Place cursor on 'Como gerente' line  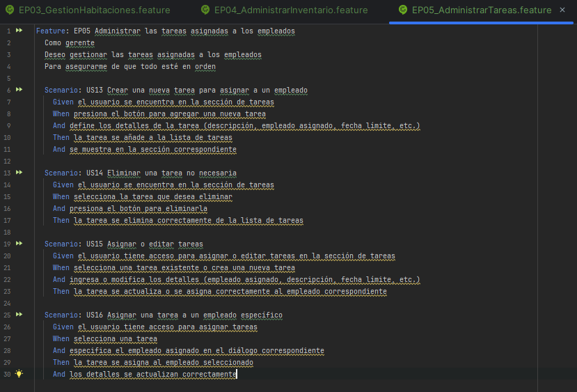coord(70,43)
